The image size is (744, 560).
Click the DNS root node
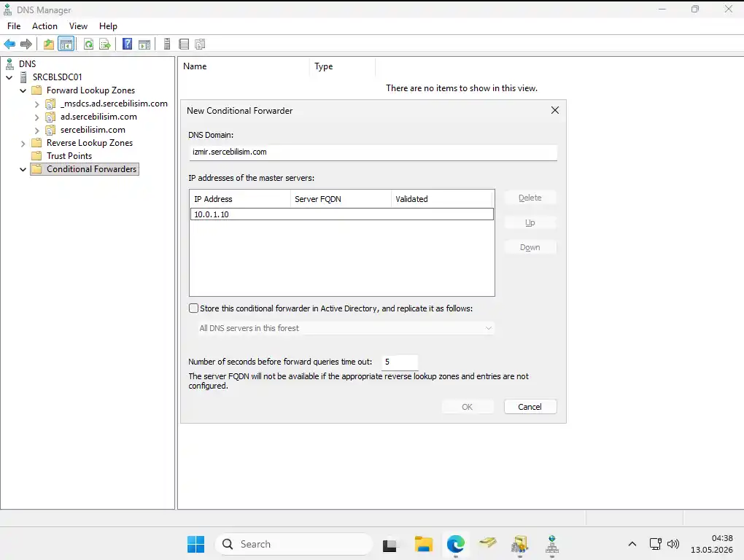pyautogui.click(x=27, y=63)
